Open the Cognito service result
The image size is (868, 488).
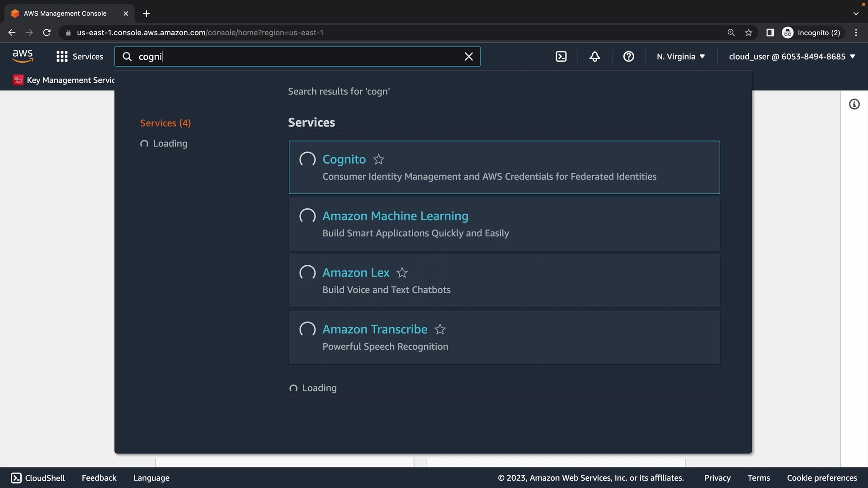pyautogui.click(x=344, y=160)
